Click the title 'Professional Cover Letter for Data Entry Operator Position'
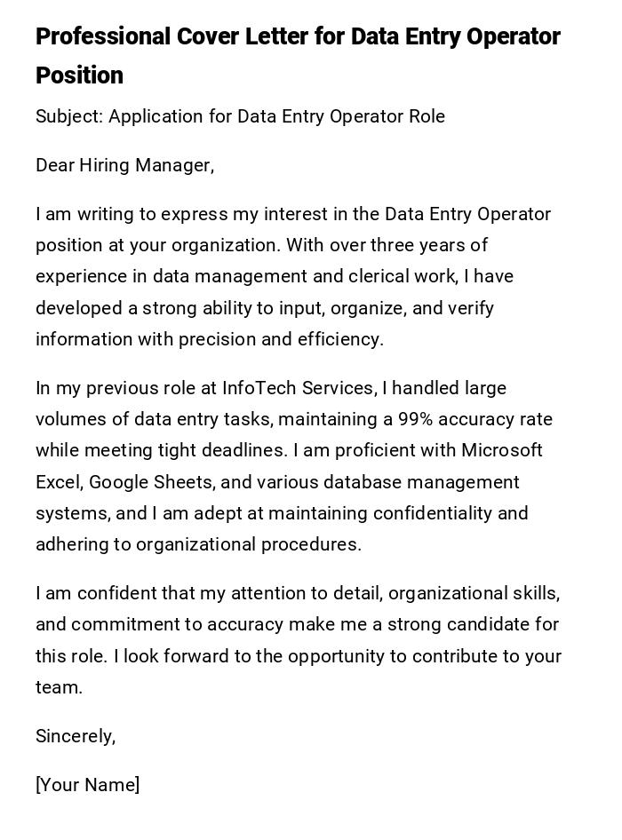 point(298,37)
